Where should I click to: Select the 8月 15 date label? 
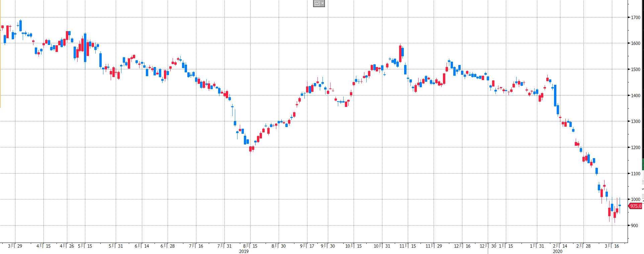tap(250, 246)
